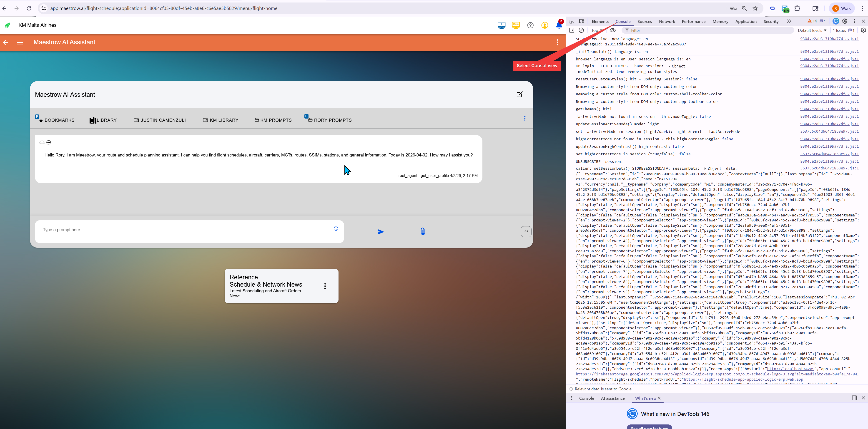Open the drawer three-dot menu

(572, 398)
